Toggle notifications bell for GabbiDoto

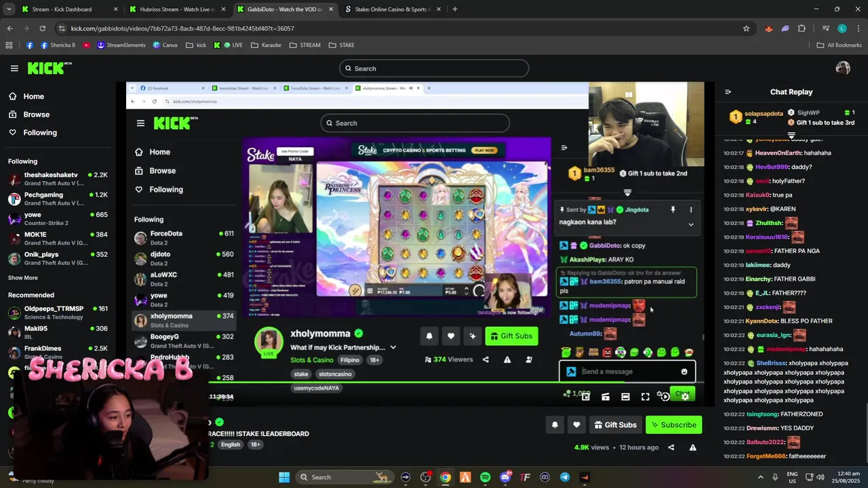click(555, 425)
